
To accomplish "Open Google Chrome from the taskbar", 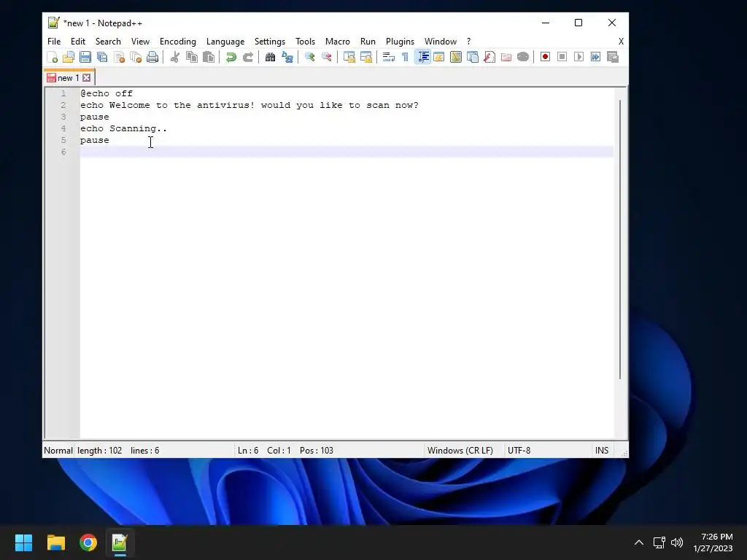I will tap(88, 542).
